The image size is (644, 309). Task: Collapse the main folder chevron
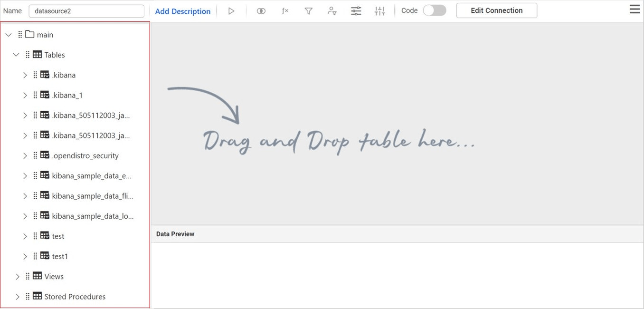tap(9, 35)
